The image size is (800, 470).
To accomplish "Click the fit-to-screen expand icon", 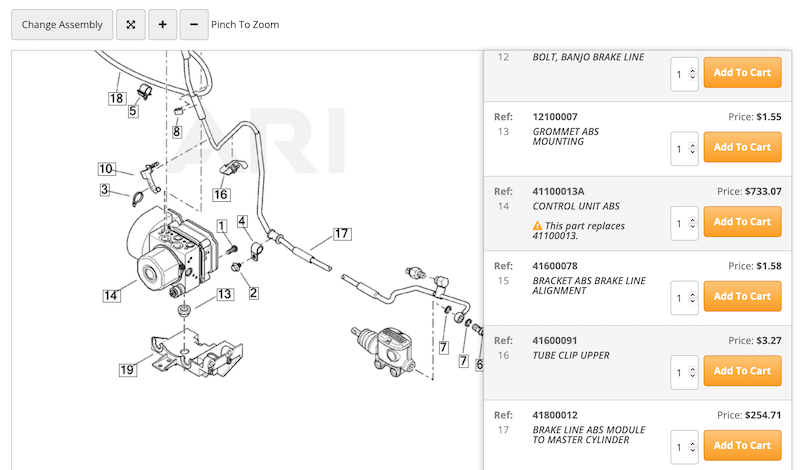I will pos(130,24).
